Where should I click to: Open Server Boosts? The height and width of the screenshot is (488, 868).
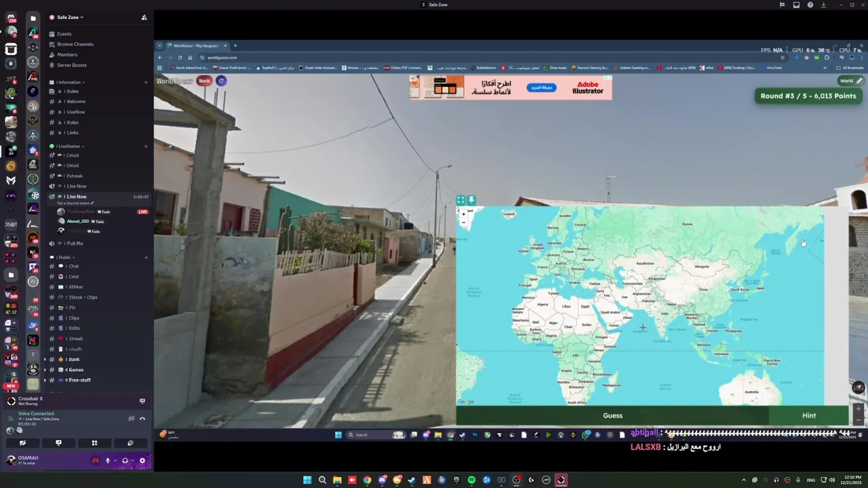72,65
